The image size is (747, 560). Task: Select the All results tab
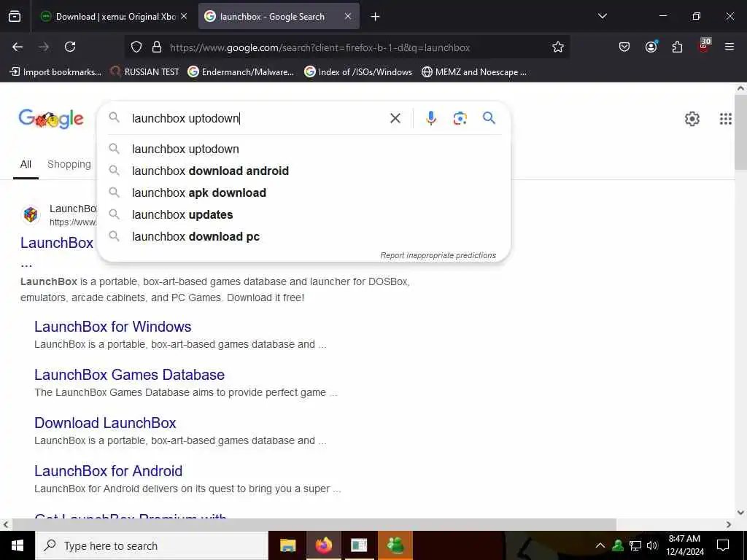[x=26, y=164]
